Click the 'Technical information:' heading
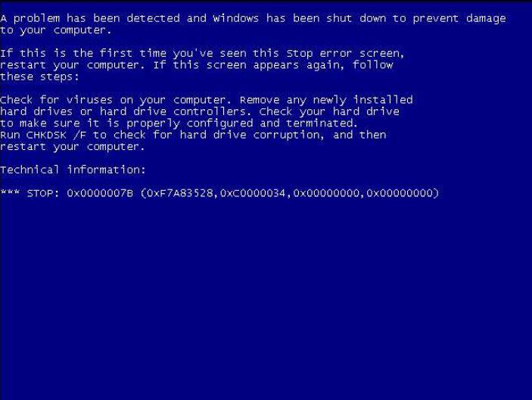This screenshot has height=400, width=532. [x=73, y=170]
